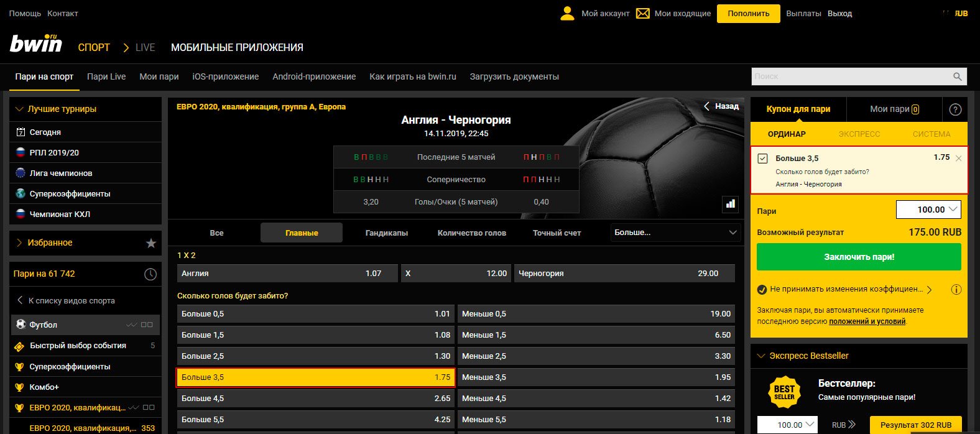980x434 pixels.
Task: Remove Больше 3,5 bet from the coupon
Action: [x=958, y=159]
